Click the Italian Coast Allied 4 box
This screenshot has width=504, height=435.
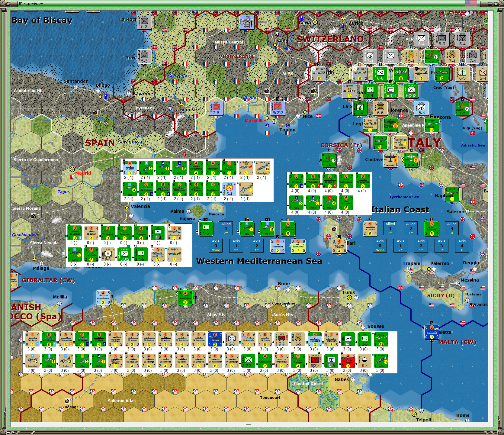point(452,228)
